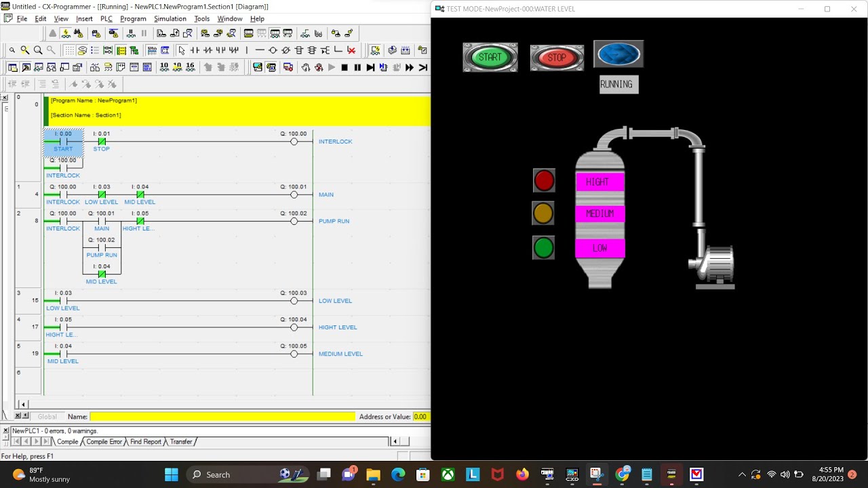The height and width of the screenshot is (488, 868).
Task: Select the Q:100.02 PUMP RUN output coil
Action: pos(294,221)
